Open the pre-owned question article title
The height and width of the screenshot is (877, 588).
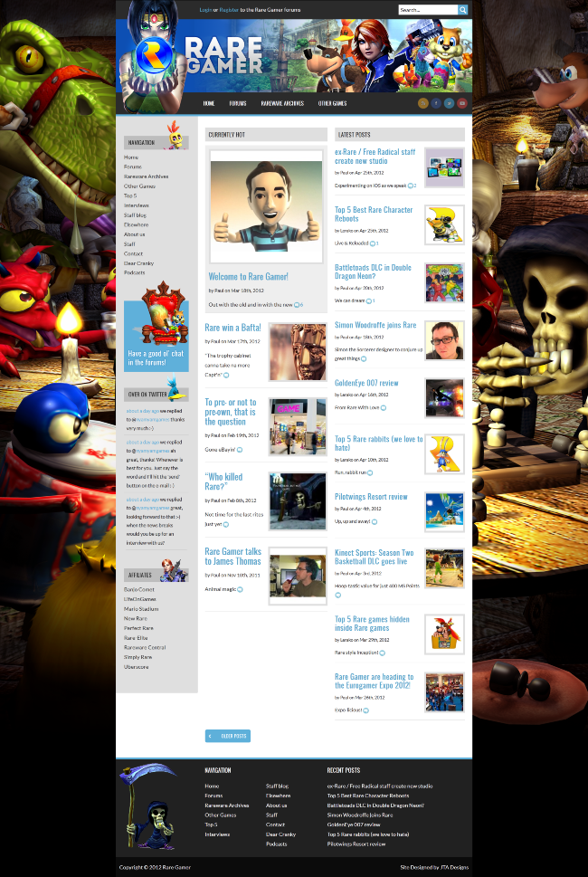[231, 412]
